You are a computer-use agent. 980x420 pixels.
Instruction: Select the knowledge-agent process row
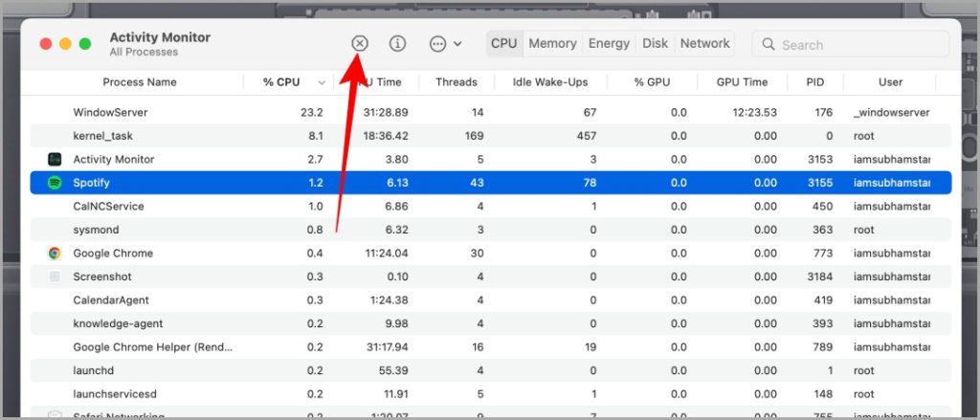coord(491,323)
